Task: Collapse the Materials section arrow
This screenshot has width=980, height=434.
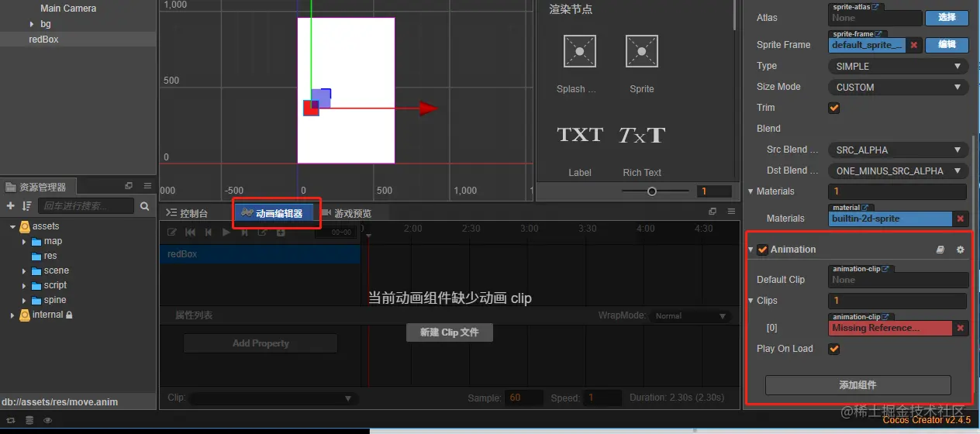Action: click(751, 191)
